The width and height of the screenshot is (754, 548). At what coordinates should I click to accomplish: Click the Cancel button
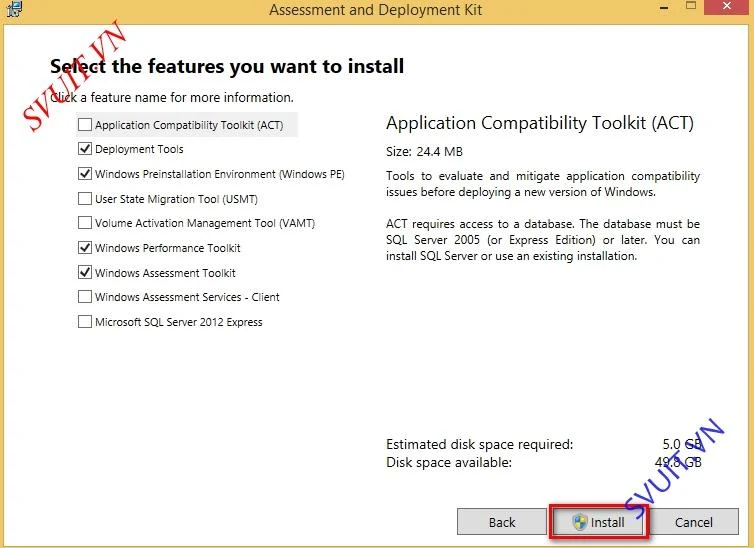click(x=693, y=522)
